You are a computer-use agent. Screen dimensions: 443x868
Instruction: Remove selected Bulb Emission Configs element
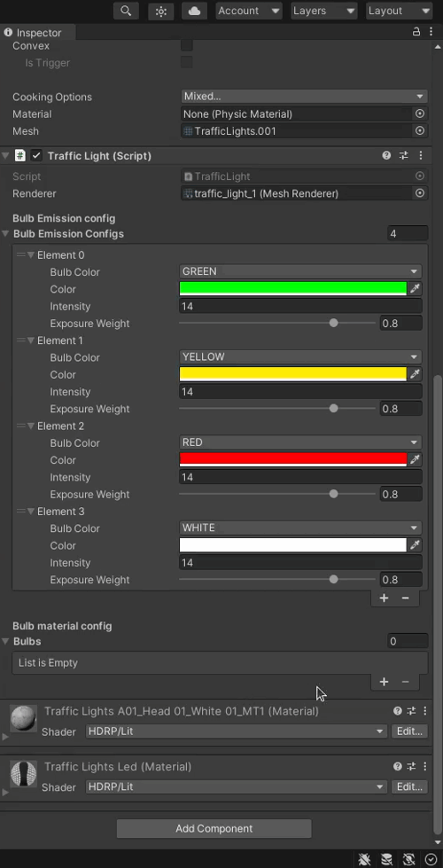coord(406,598)
